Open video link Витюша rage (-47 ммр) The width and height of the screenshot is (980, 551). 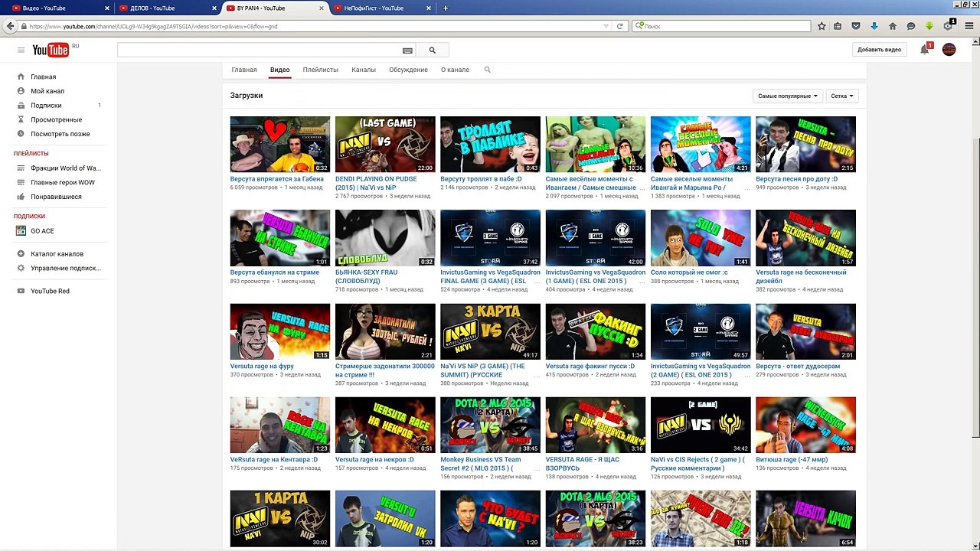tap(792, 459)
